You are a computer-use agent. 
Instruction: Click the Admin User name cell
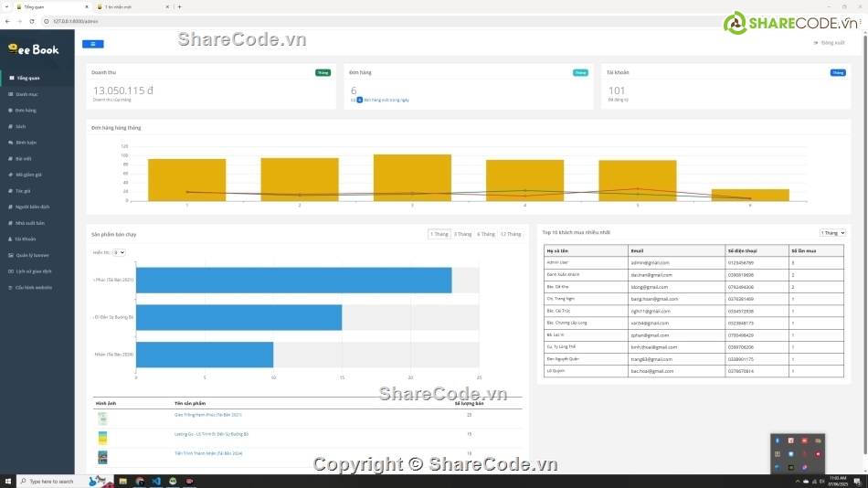(586, 262)
